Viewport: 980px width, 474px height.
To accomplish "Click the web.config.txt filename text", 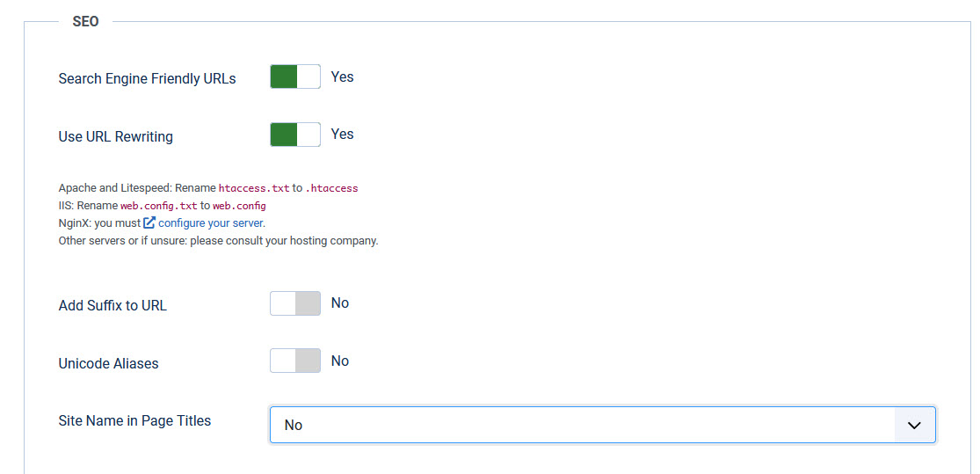I will click(158, 206).
